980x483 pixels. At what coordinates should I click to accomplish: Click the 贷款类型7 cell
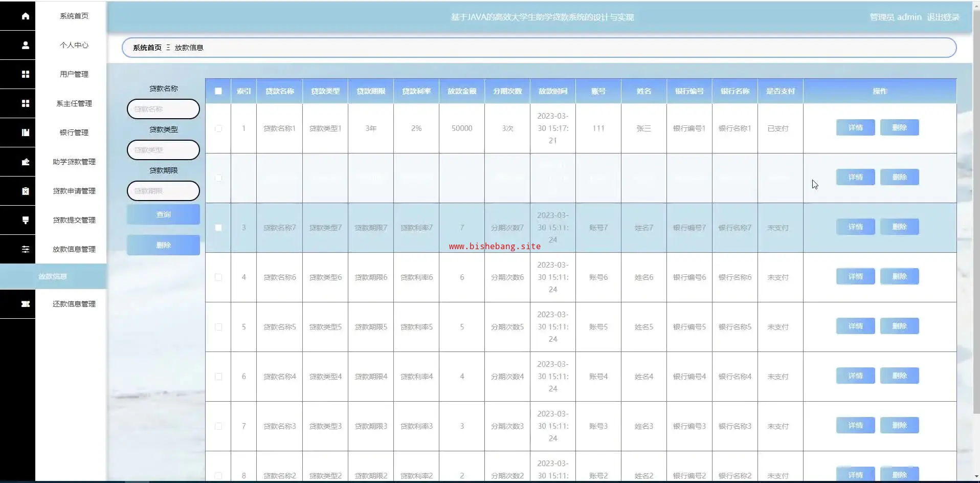coord(325,228)
